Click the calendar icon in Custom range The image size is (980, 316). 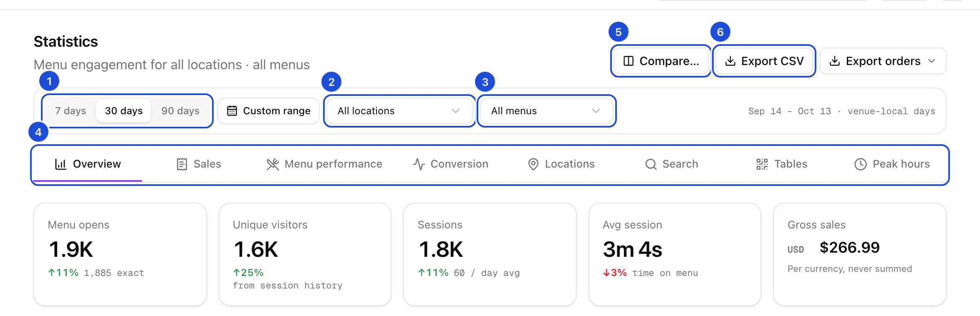coord(232,111)
